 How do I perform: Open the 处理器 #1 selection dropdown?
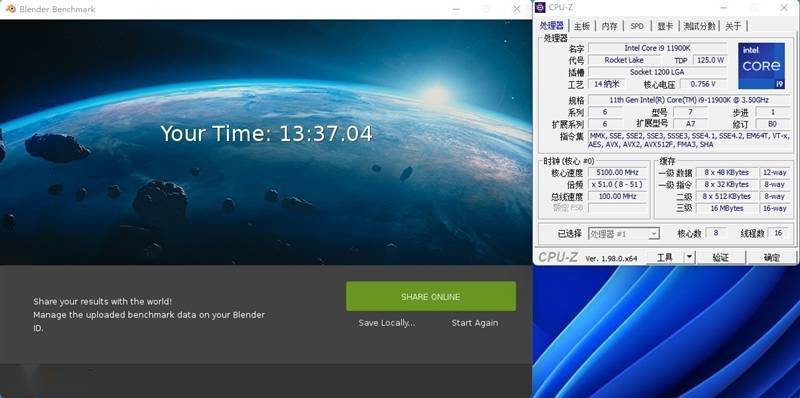coord(623,234)
